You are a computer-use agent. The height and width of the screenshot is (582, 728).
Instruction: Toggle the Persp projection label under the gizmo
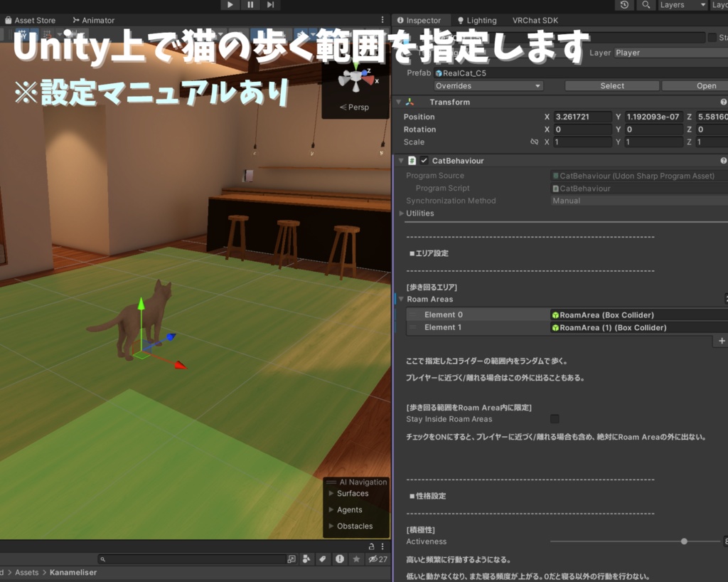coord(355,107)
